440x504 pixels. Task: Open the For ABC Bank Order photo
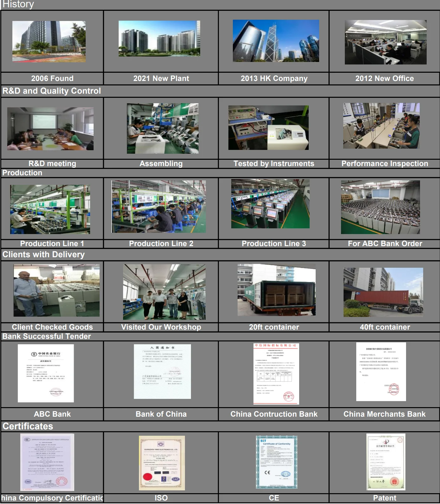pyautogui.click(x=380, y=207)
